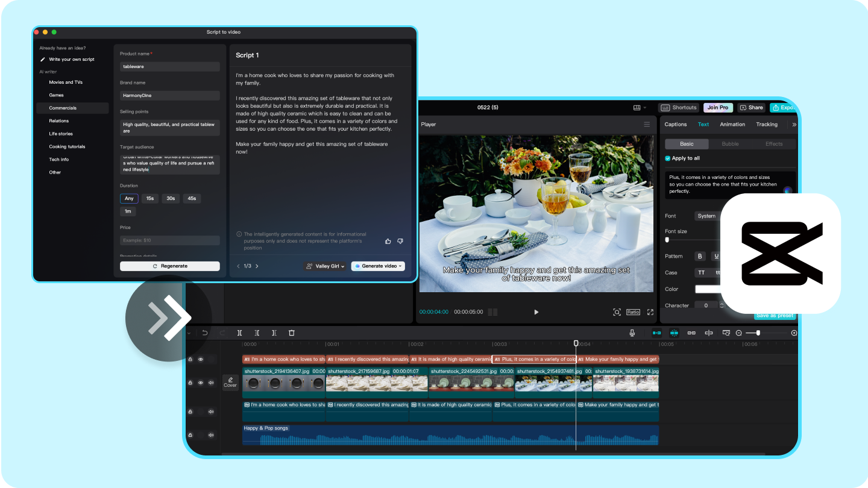
Task: Open the white text Color swatch
Action: tap(709, 289)
